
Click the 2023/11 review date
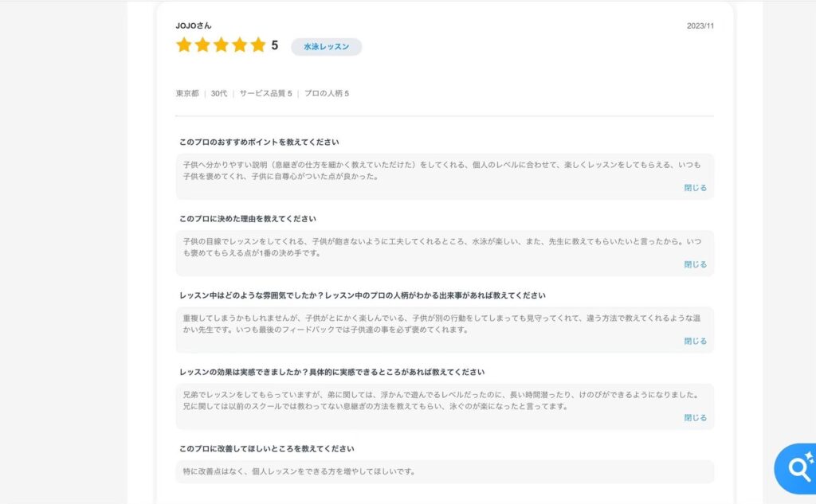[700, 25]
